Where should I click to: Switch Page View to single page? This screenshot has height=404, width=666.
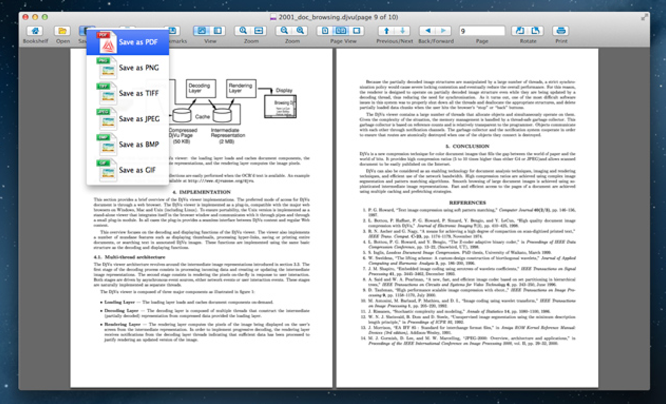(x=325, y=31)
